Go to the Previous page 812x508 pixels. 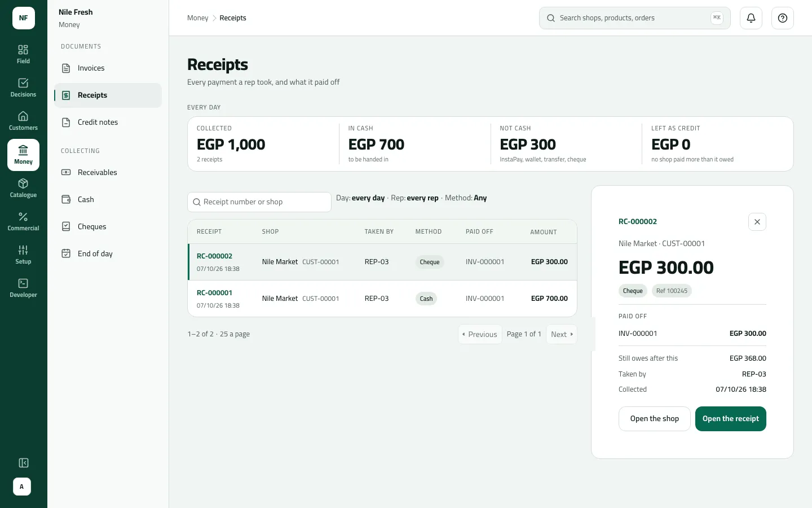tap(480, 334)
